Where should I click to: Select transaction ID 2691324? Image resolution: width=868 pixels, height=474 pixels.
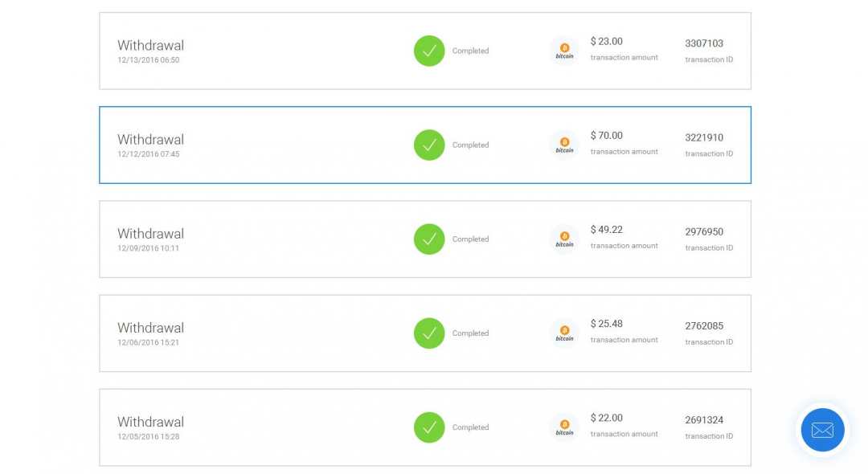click(x=704, y=419)
